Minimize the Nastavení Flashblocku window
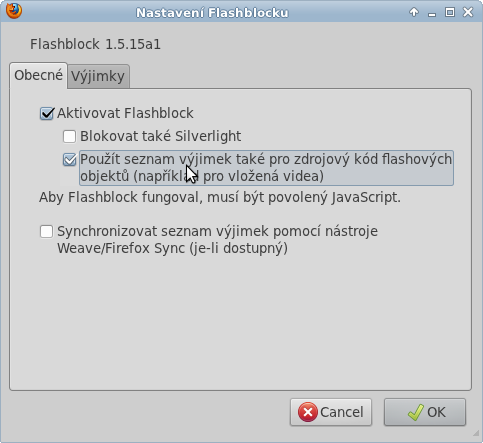This screenshot has height=443, width=483. tap(432, 13)
